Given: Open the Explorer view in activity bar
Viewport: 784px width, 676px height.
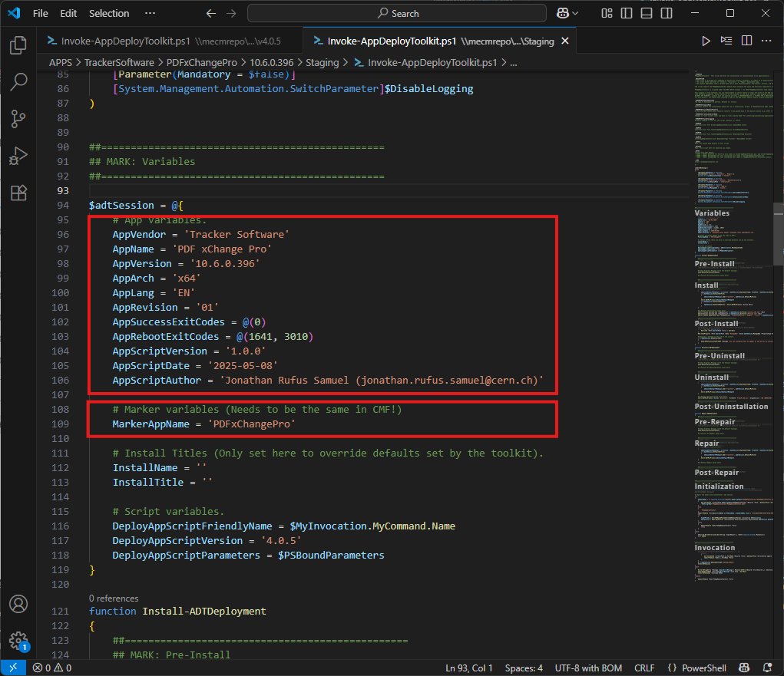Looking at the screenshot, I should pyautogui.click(x=18, y=46).
